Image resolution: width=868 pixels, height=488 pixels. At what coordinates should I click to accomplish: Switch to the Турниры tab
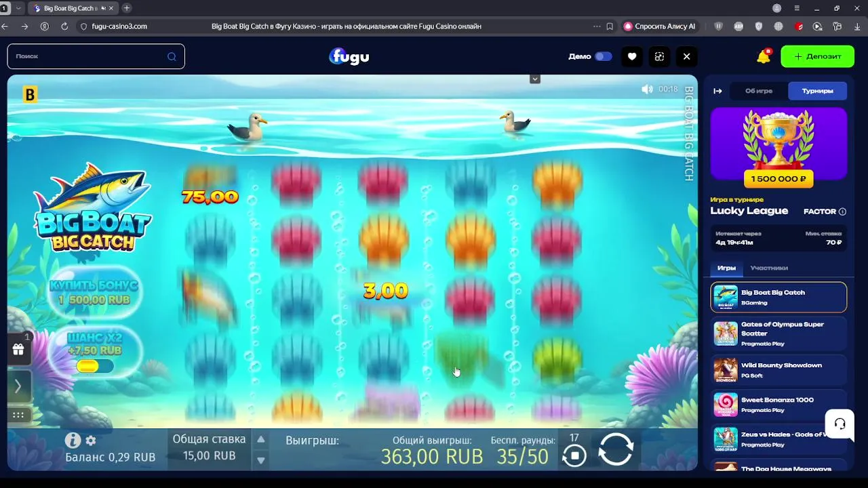click(817, 91)
